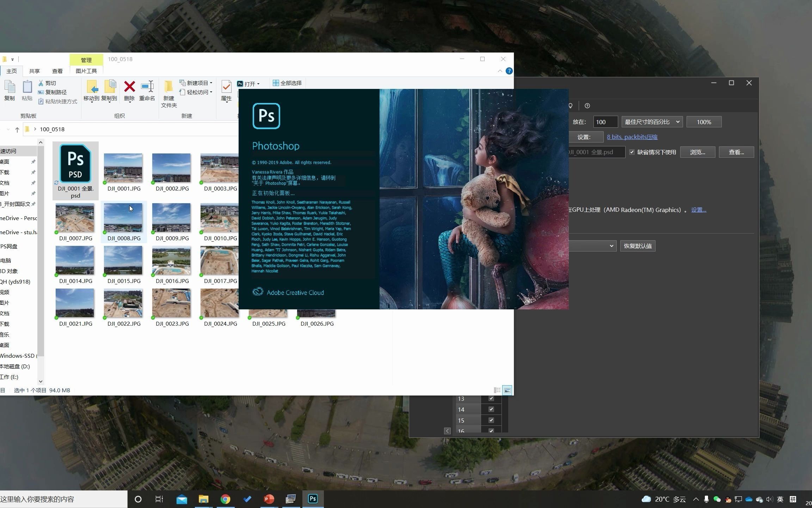Toggle 缺省情况下使用 checkbox

click(x=631, y=152)
